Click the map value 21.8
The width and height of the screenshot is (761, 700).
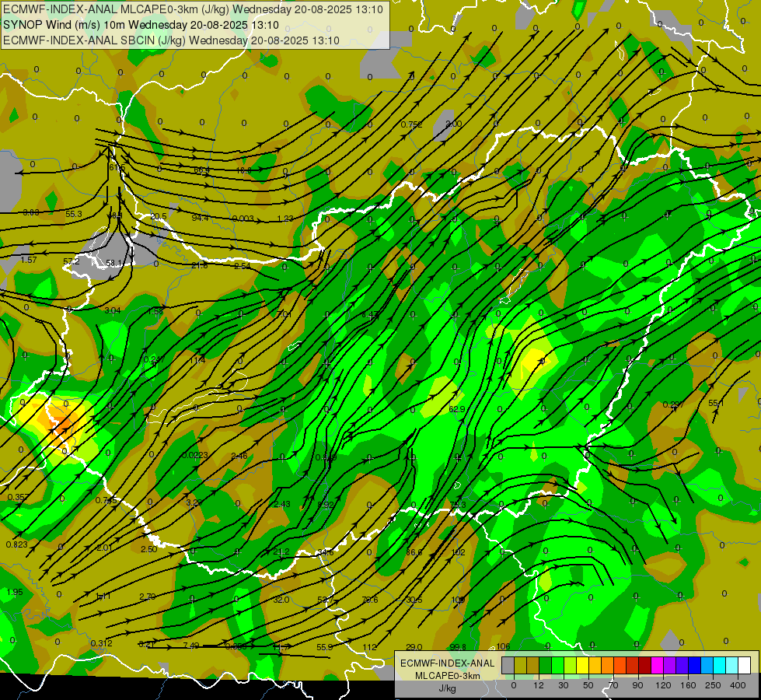(x=200, y=265)
